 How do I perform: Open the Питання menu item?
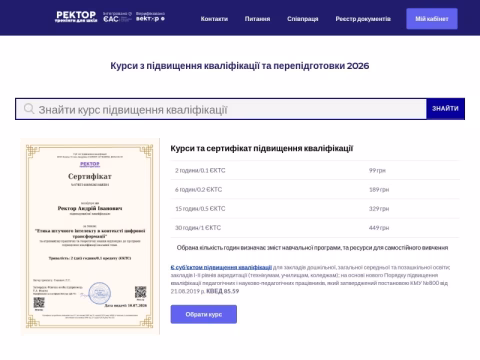click(257, 19)
